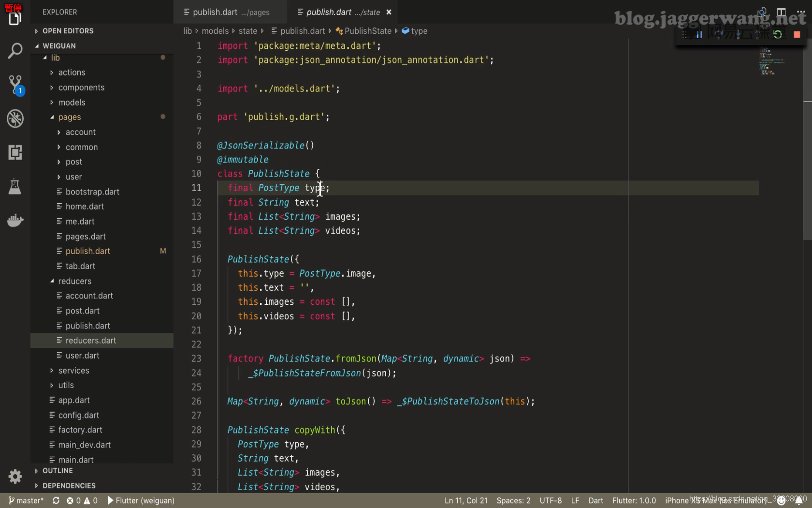Pause the debug session
Viewport: 812px width, 508px height.
(x=699, y=34)
